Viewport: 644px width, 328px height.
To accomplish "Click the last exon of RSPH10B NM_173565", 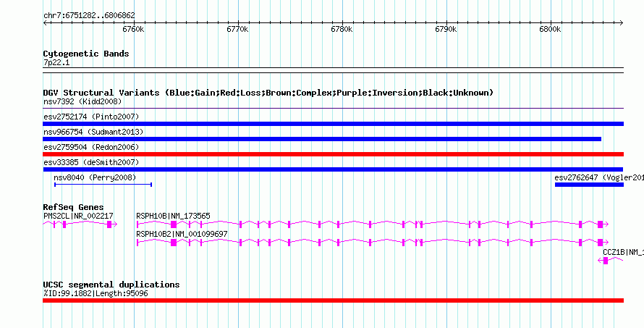I will coord(600,224).
